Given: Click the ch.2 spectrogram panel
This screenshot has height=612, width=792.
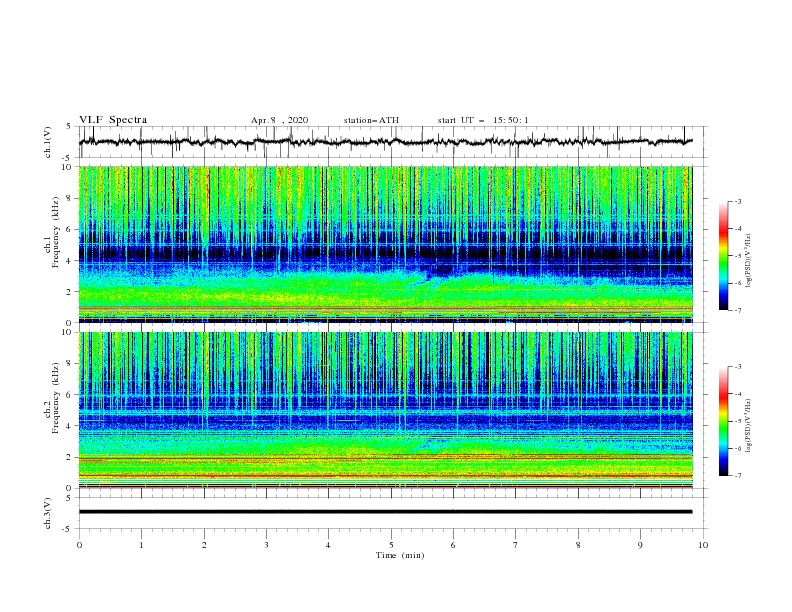Looking at the screenshot, I should click(385, 410).
